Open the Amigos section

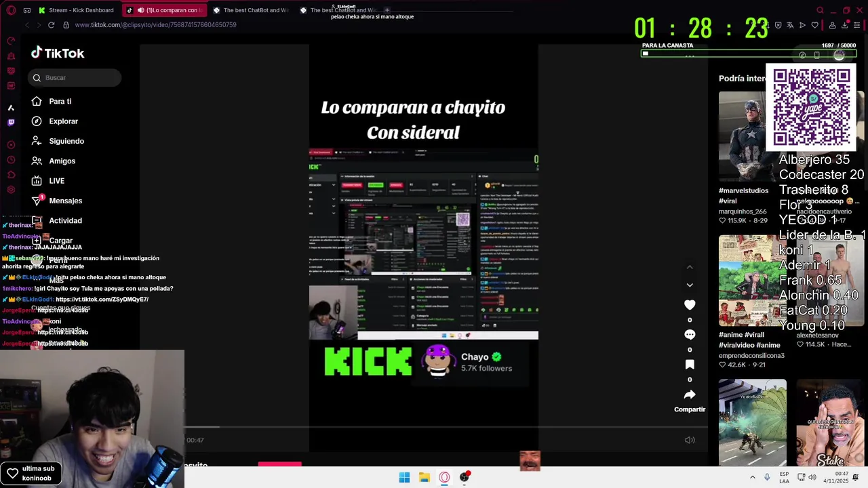(x=62, y=161)
